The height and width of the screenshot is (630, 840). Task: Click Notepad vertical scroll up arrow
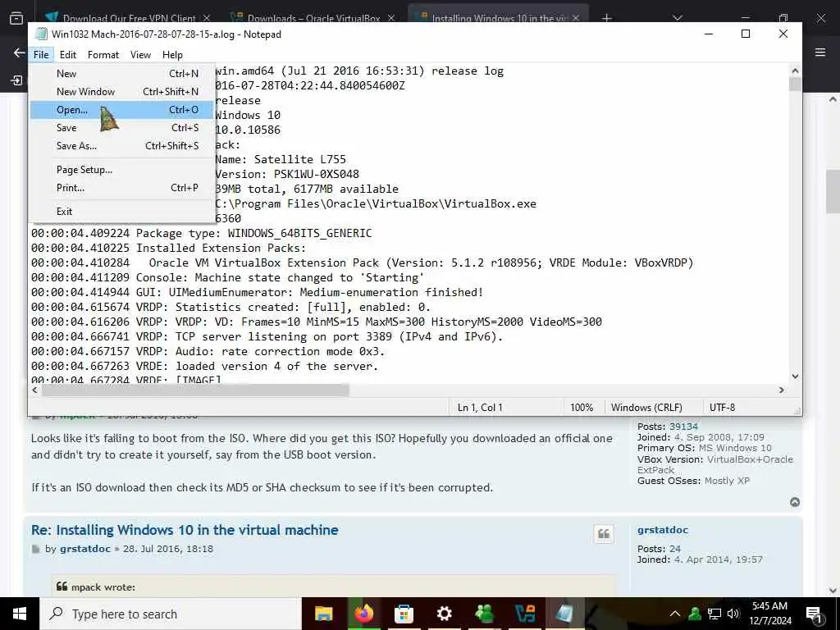coord(795,71)
